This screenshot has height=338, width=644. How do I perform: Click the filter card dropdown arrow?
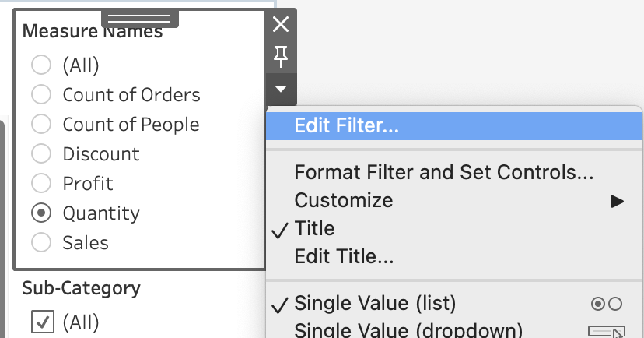(281, 89)
